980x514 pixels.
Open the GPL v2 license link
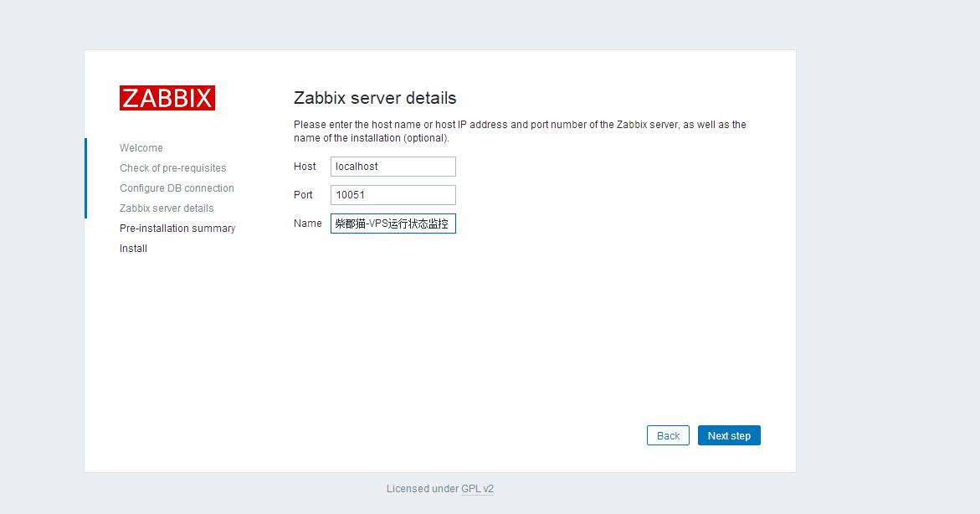(478, 489)
